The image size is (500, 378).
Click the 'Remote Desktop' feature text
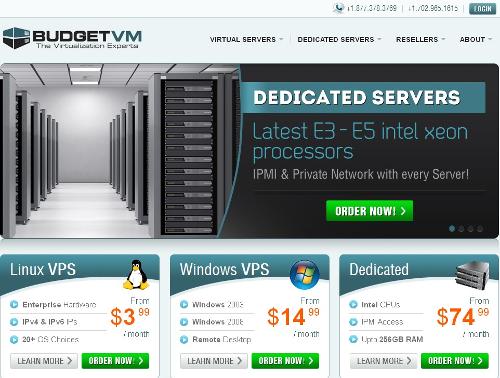coord(221,340)
